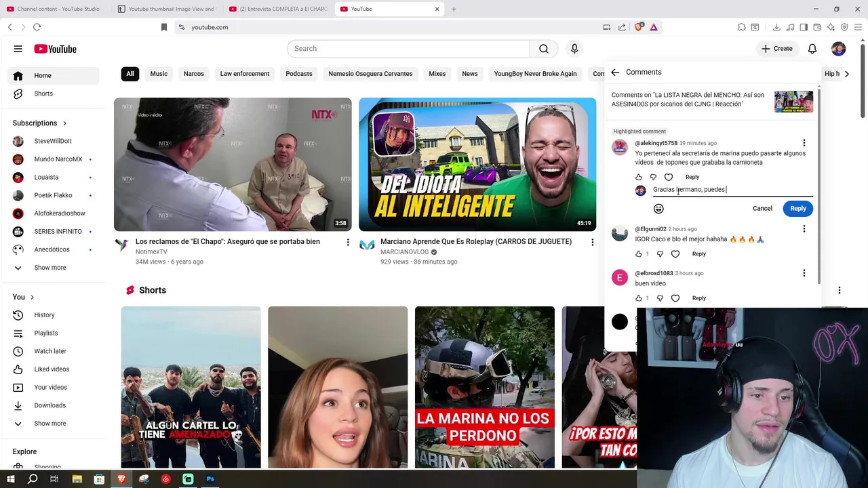This screenshot has height=488, width=868.
Task: Select the Mixes filter chip
Action: tap(437, 74)
